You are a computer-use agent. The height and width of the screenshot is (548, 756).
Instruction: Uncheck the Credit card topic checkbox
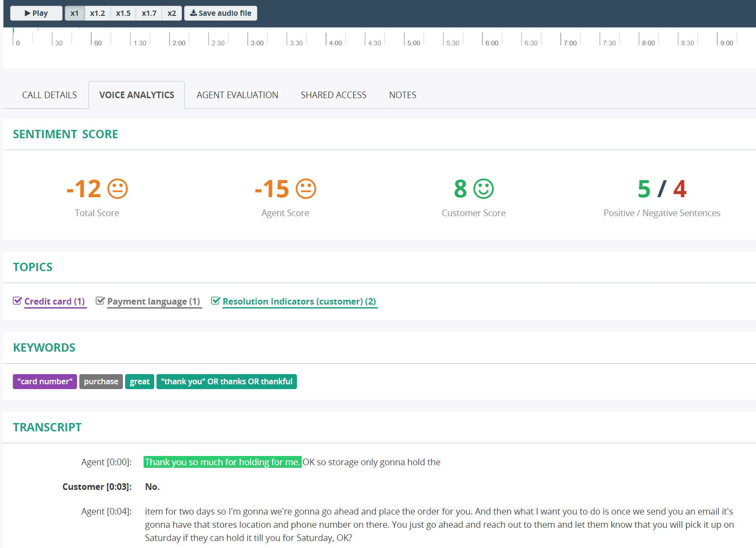[x=17, y=301]
